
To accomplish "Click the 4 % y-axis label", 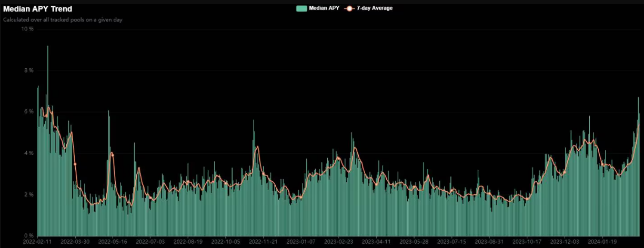I will tap(28, 153).
